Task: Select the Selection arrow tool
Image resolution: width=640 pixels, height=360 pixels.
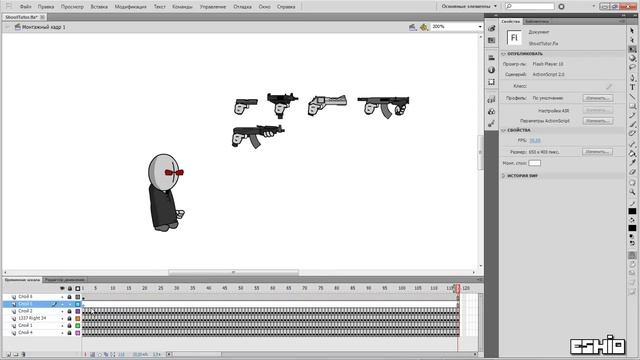Action: click(x=632, y=31)
